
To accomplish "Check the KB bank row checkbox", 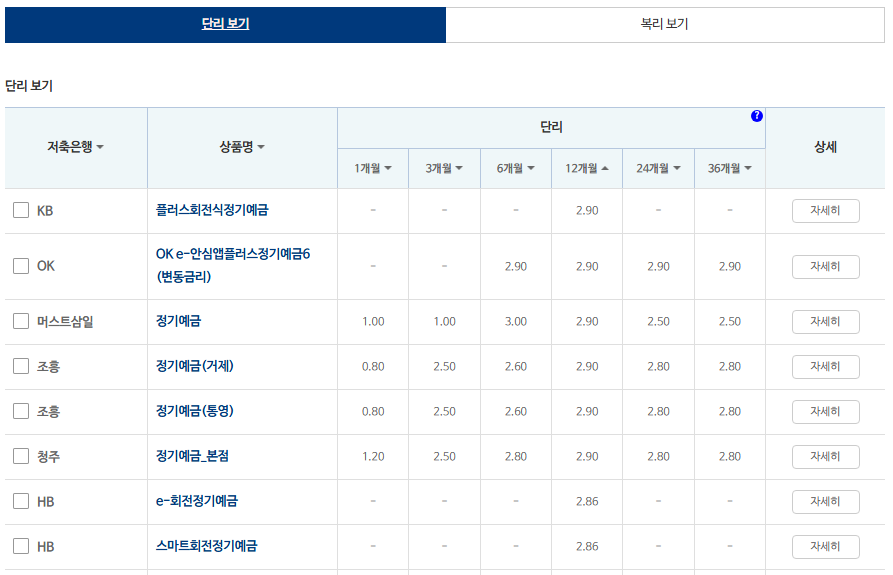I will pyautogui.click(x=21, y=210).
